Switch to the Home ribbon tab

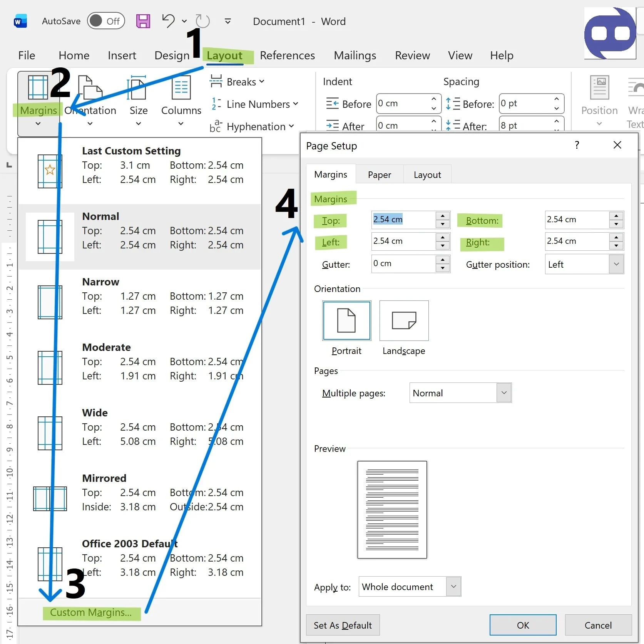74,55
